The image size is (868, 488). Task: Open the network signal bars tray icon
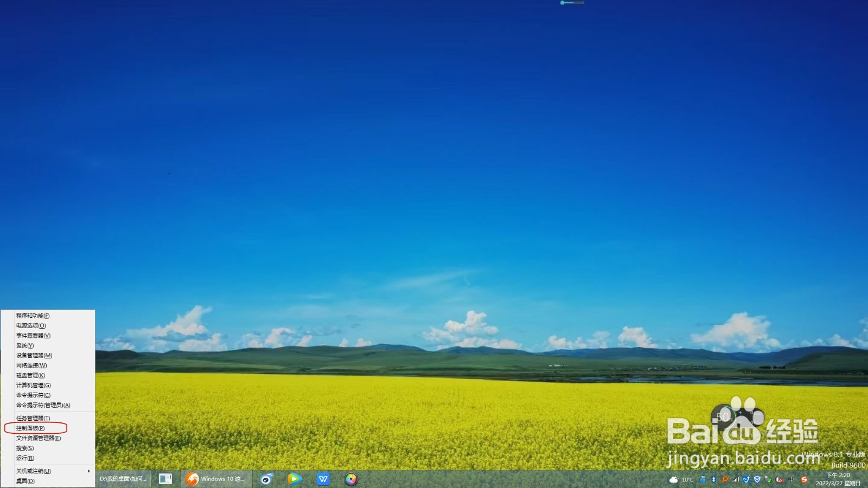(x=736, y=479)
